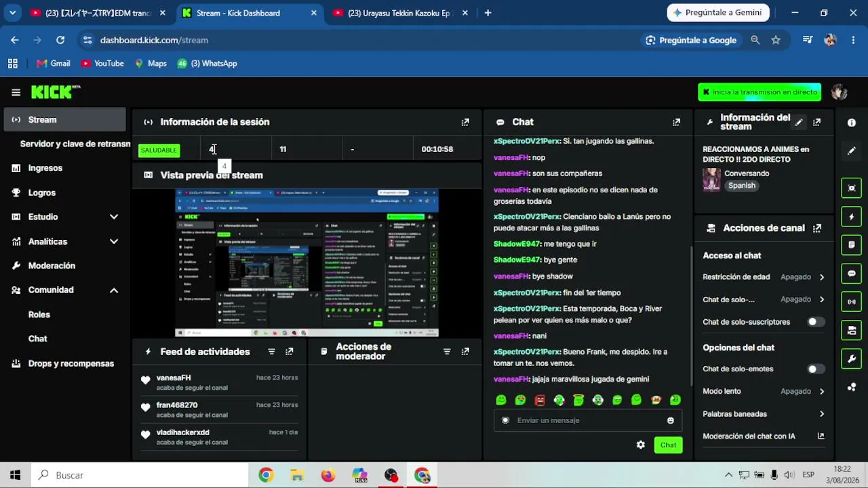
Task: Open the WhatsApp bookmark
Action: (207, 64)
